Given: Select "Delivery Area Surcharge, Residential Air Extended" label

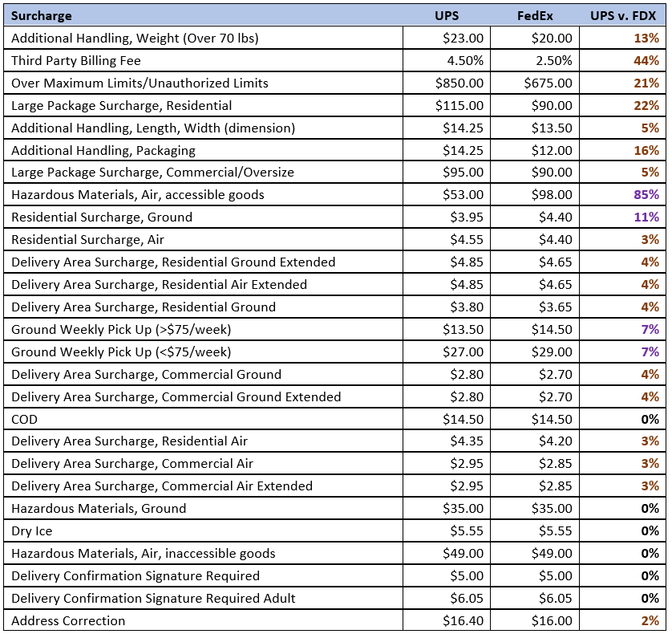Looking at the screenshot, I should (x=160, y=284).
